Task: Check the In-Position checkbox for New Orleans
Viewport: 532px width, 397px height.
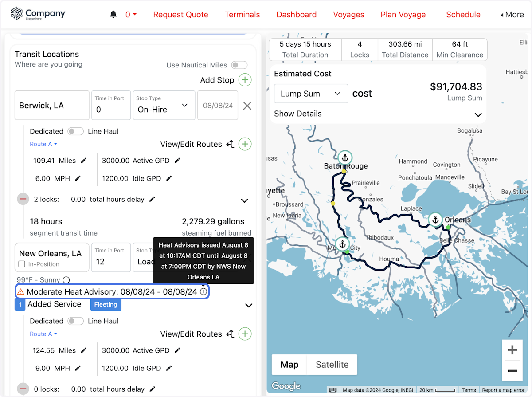Action: tap(21, 265)
